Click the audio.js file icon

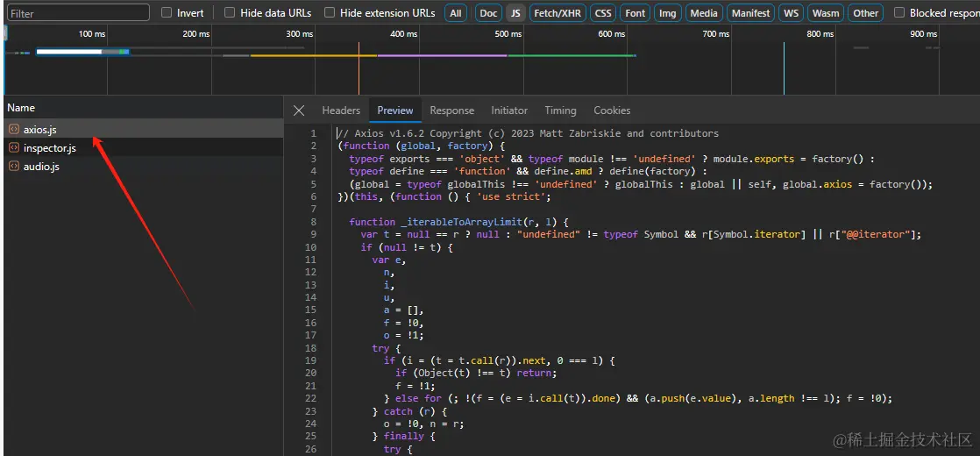tap(14, 167)
